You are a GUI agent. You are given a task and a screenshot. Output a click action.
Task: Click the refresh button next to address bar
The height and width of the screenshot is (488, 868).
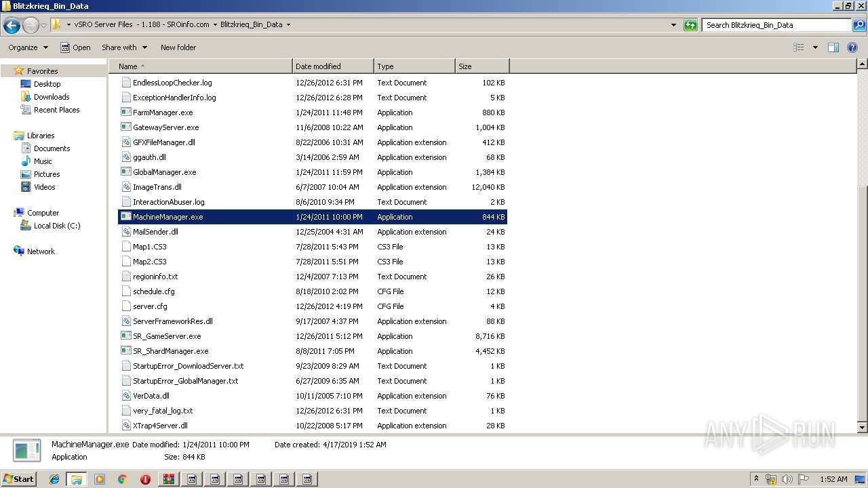point(690,25)
